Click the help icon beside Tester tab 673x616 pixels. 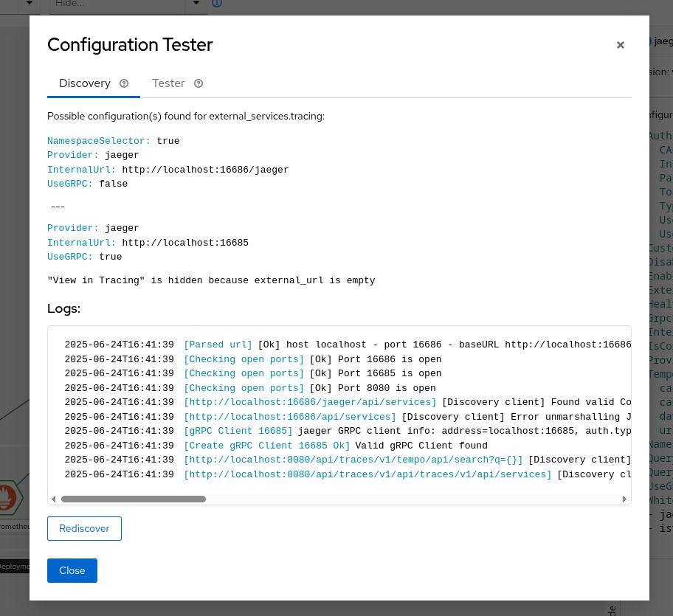[199, 83]
